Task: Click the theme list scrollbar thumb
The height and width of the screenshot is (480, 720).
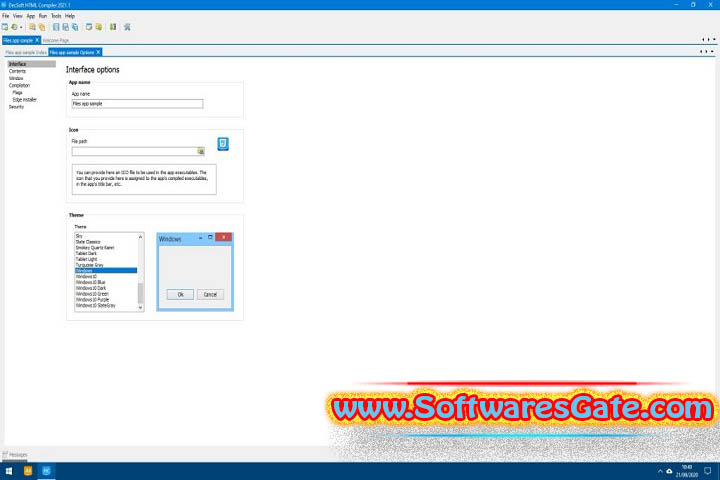Action: coord(141,293)
